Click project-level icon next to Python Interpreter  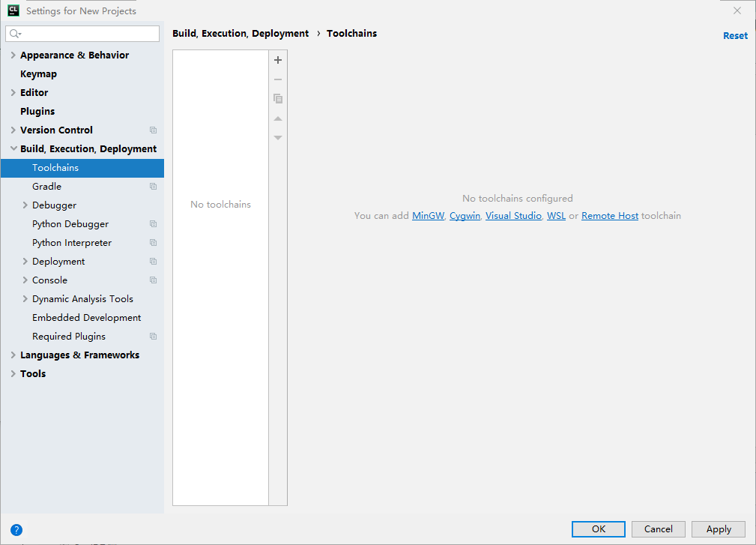pos(154,243)
